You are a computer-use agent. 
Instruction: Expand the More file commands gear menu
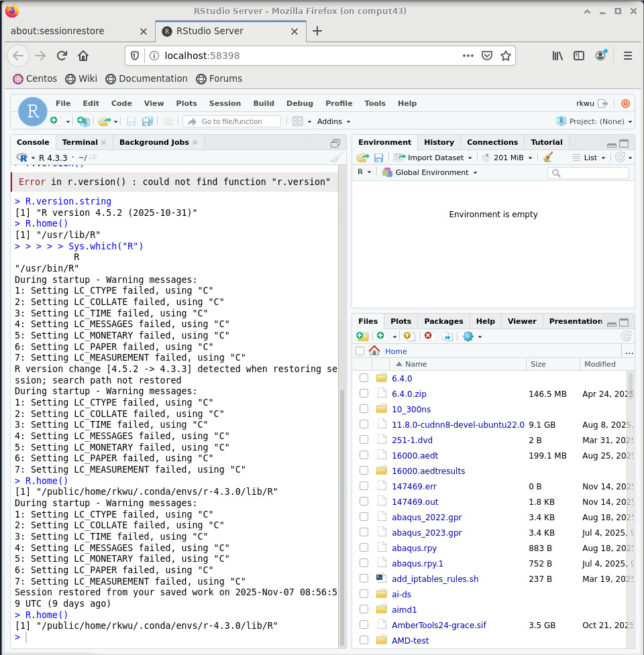pos(470,336)
